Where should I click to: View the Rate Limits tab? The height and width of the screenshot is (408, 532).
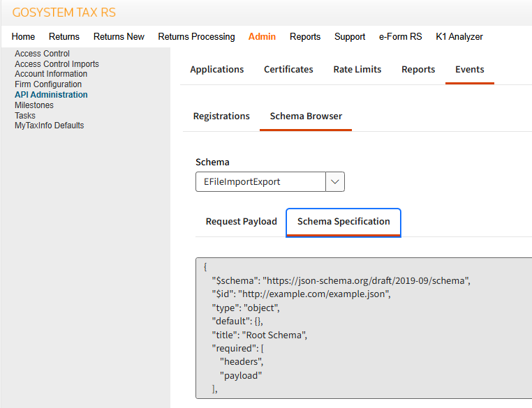pos(357,70)
